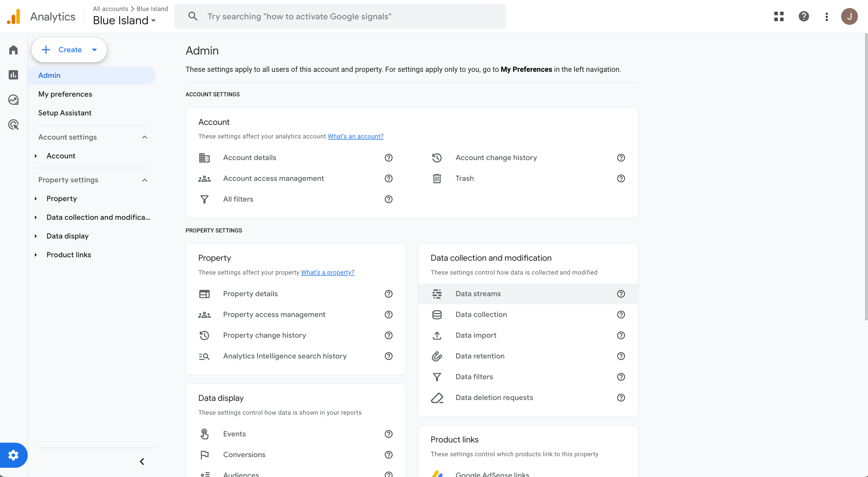This screenshot has width=868, height=477.
Task: Click the Account change history clock icon
Action: click(437, 158)
